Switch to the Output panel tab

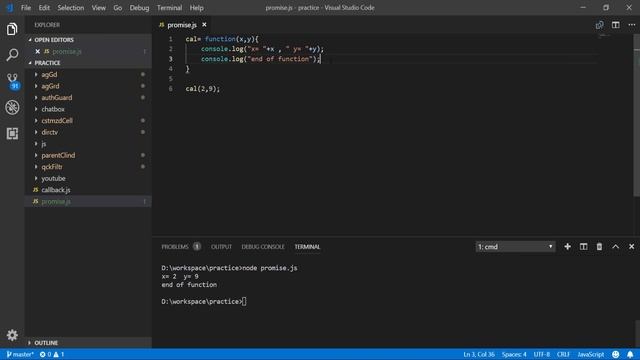pyautogui.click(x=221, y=247)
